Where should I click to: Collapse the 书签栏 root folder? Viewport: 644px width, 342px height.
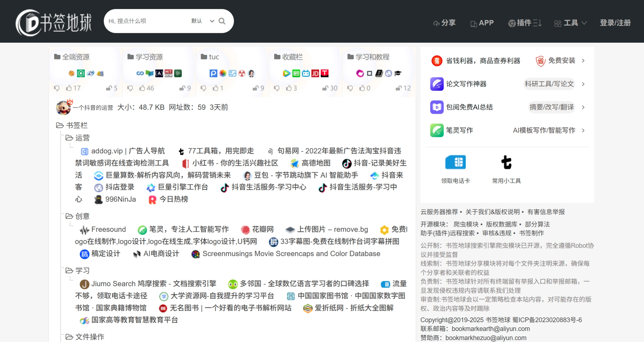point(60,125)
